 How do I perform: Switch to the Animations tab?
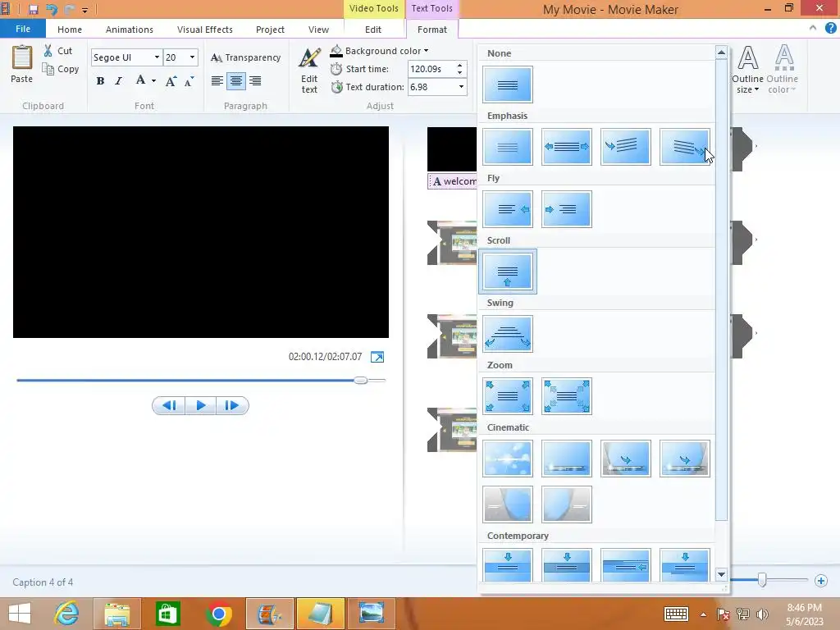click(129, 30)
